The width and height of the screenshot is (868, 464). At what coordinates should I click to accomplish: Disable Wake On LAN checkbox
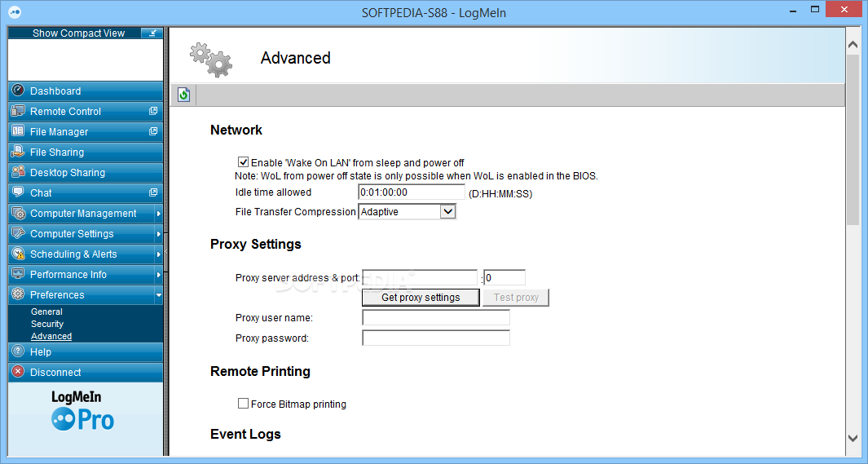(243, 161)
